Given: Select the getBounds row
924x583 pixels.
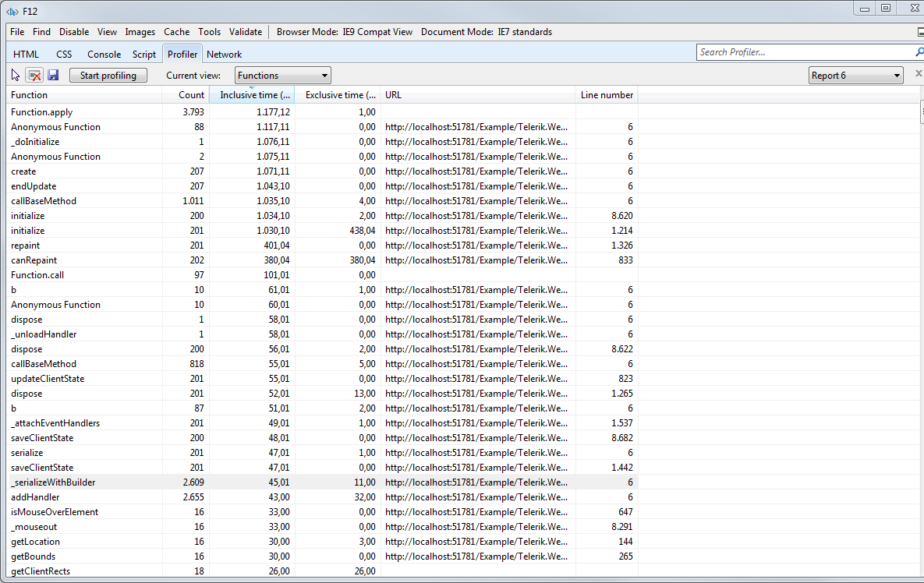Looking at the screenshot, I should [x=322, y=556].
